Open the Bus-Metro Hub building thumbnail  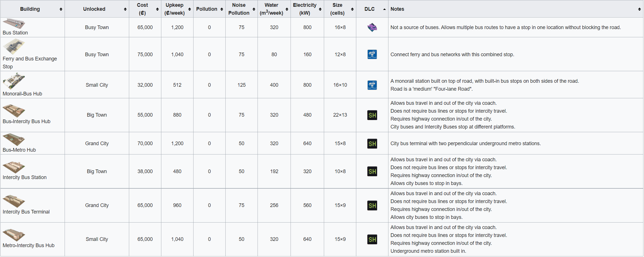tap(14, 140)
